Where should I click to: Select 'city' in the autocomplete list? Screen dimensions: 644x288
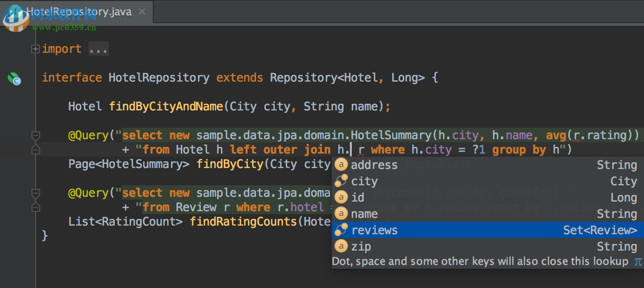(364, 181)
